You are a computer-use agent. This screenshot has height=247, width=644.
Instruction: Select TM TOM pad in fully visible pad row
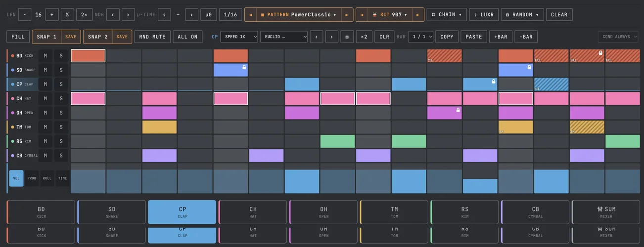394,212
